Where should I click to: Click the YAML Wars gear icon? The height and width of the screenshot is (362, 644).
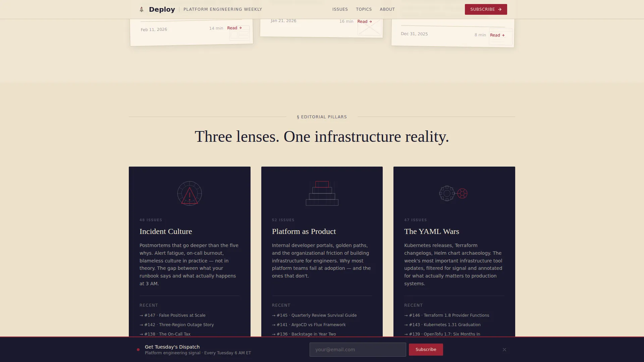click(x=453, y=193)
